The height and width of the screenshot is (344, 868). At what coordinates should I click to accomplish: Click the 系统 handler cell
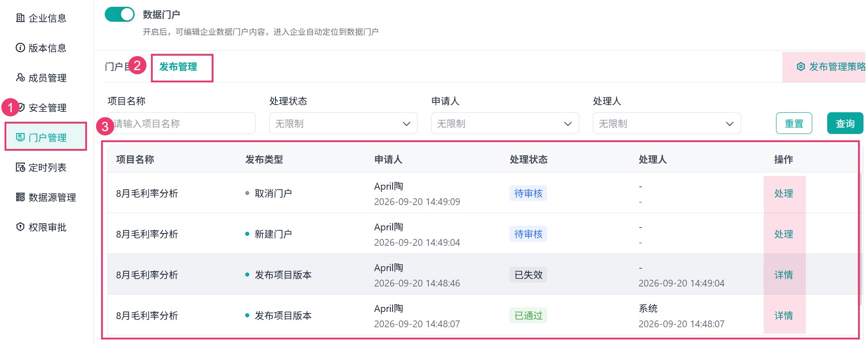pos(648,308)
